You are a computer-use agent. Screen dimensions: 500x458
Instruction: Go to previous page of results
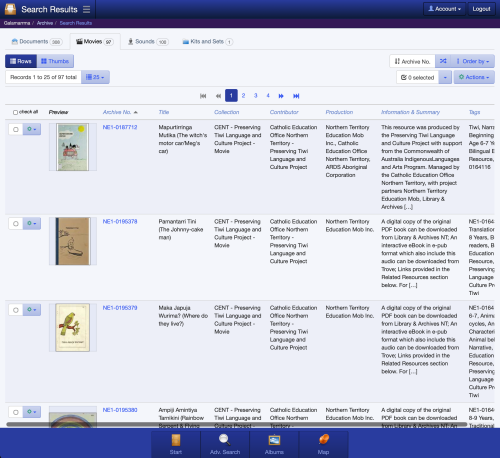(218, 96)
